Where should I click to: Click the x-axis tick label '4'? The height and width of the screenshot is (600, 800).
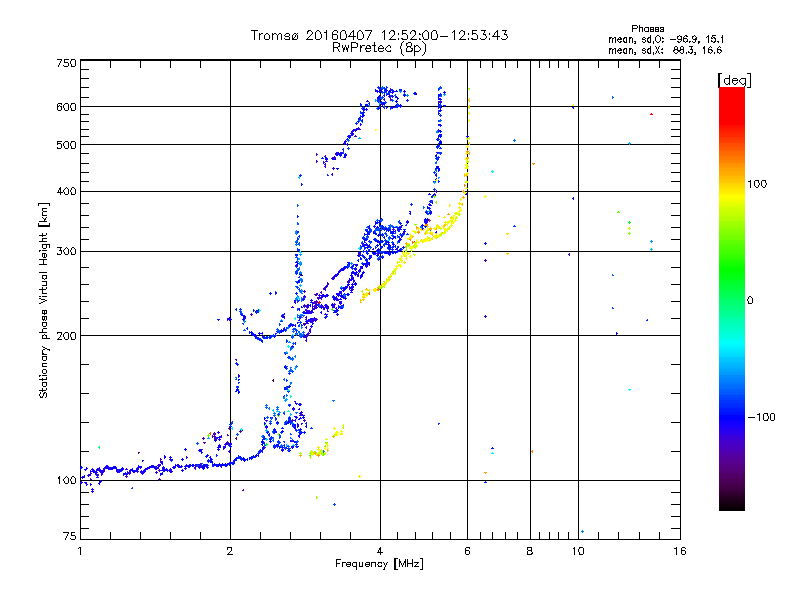(x=380, y=551)
